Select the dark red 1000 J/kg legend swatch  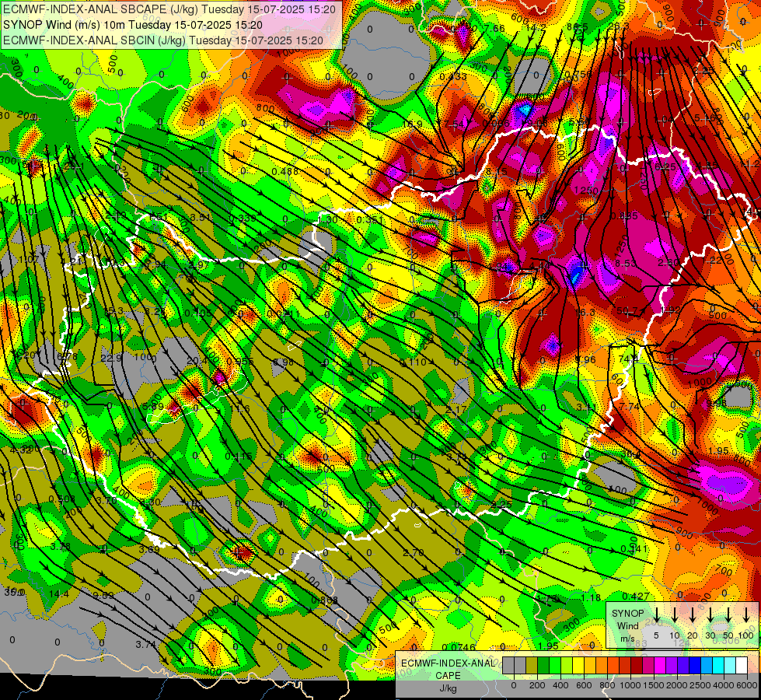637,665
